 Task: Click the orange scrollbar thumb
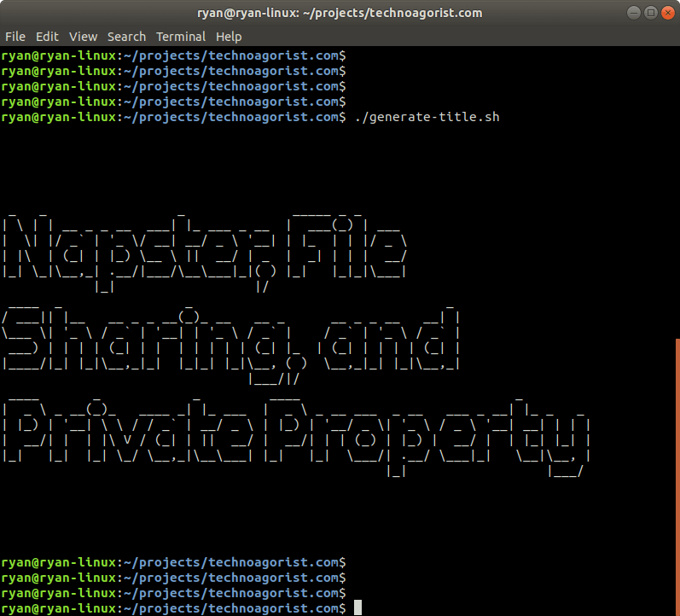click(x=677, y=476)
